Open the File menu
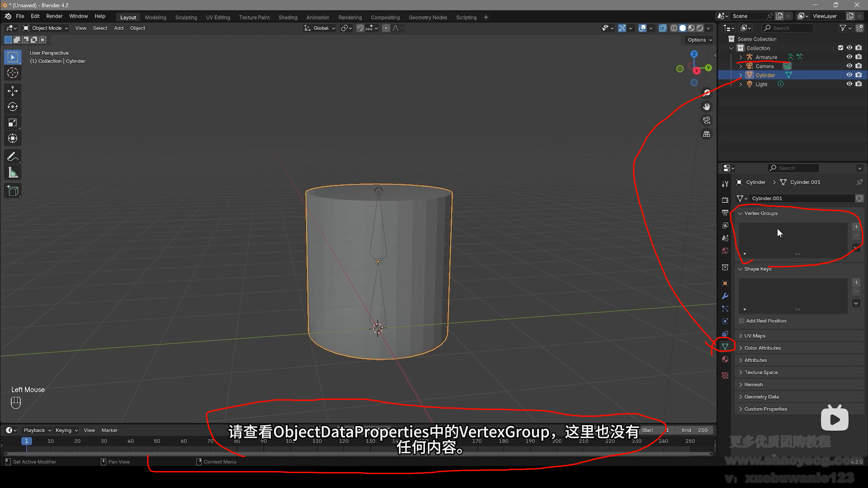Viewport: 868px width, 488px height. [20, 16]
